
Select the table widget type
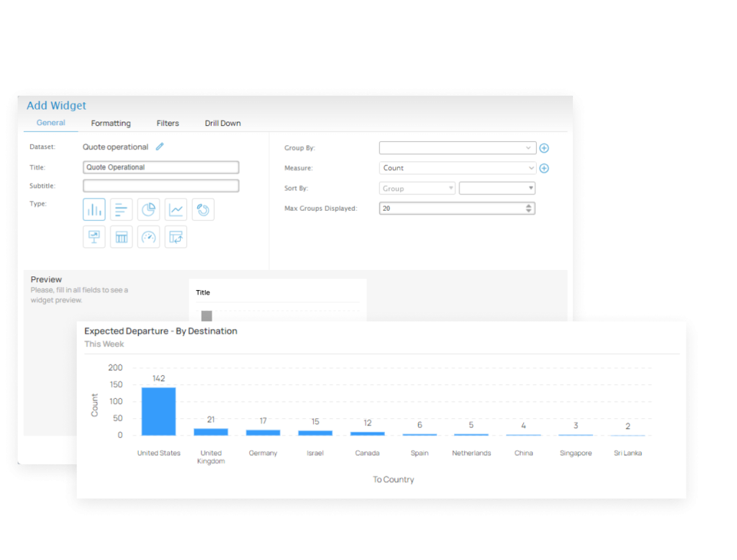point(122,237)
